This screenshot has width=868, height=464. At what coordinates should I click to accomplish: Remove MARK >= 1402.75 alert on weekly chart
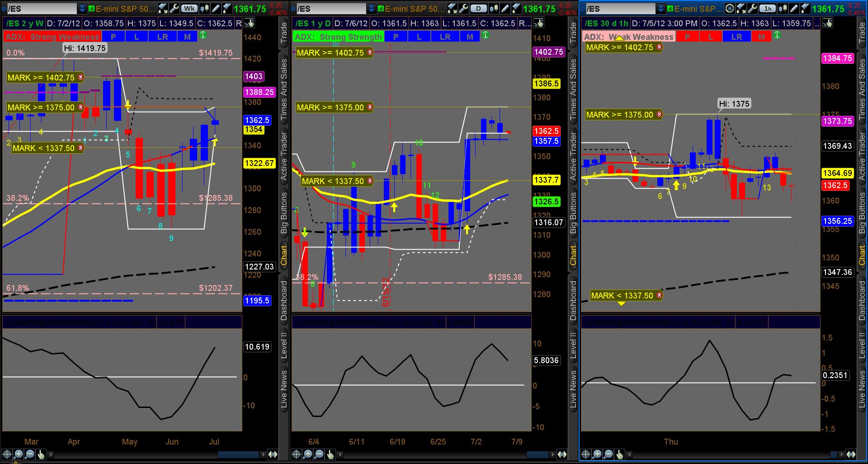tap(81, 77)
